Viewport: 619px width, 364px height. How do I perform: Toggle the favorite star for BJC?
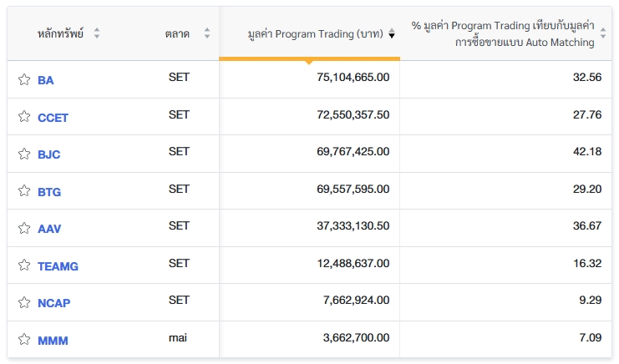(24, 154)
